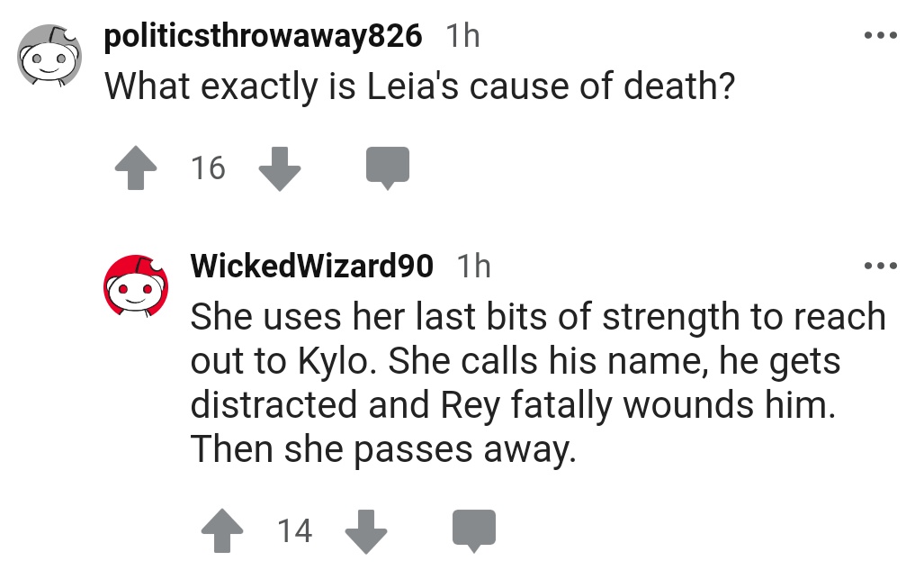Downvote WickedWizard90's reply
924x579 pixels.
tap(366, 531)
